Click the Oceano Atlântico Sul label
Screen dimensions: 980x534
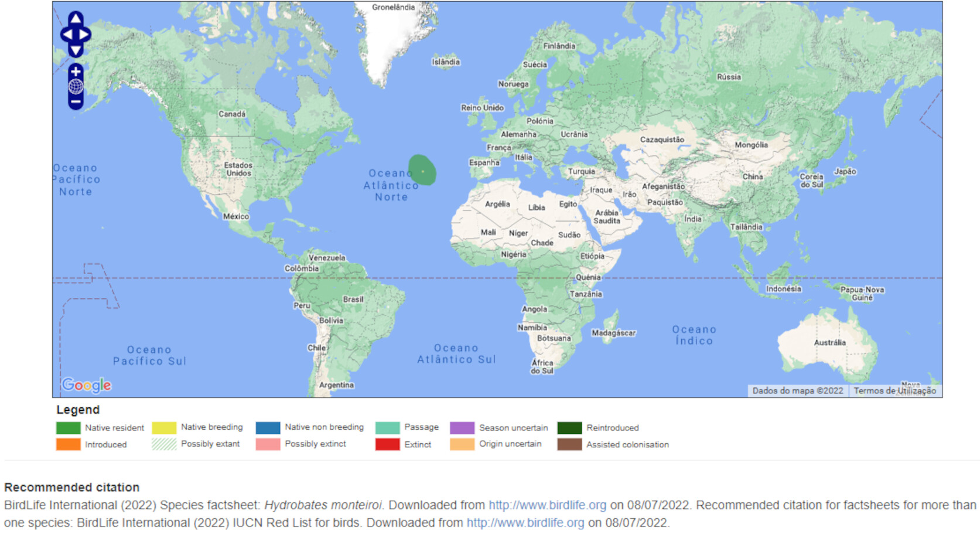point(456,354)
